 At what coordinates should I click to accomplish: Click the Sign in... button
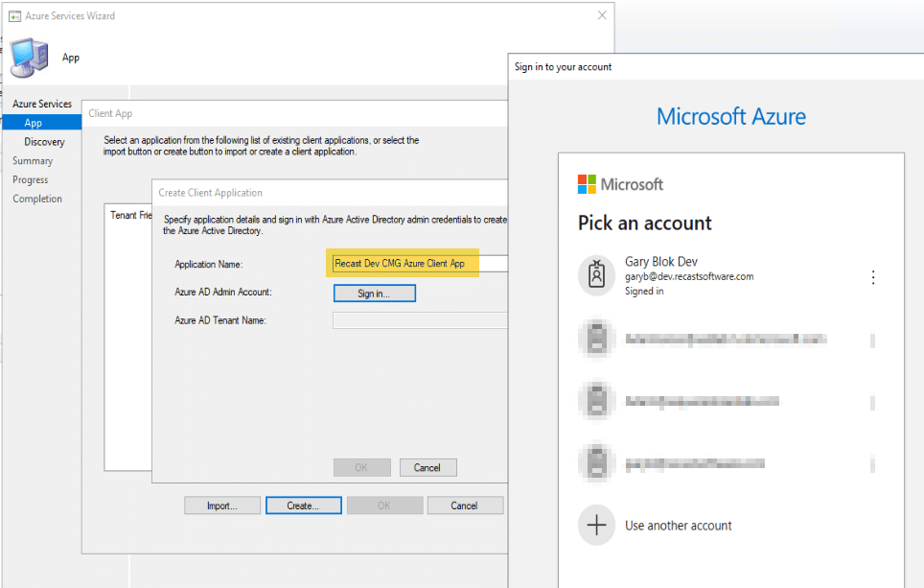373,293
